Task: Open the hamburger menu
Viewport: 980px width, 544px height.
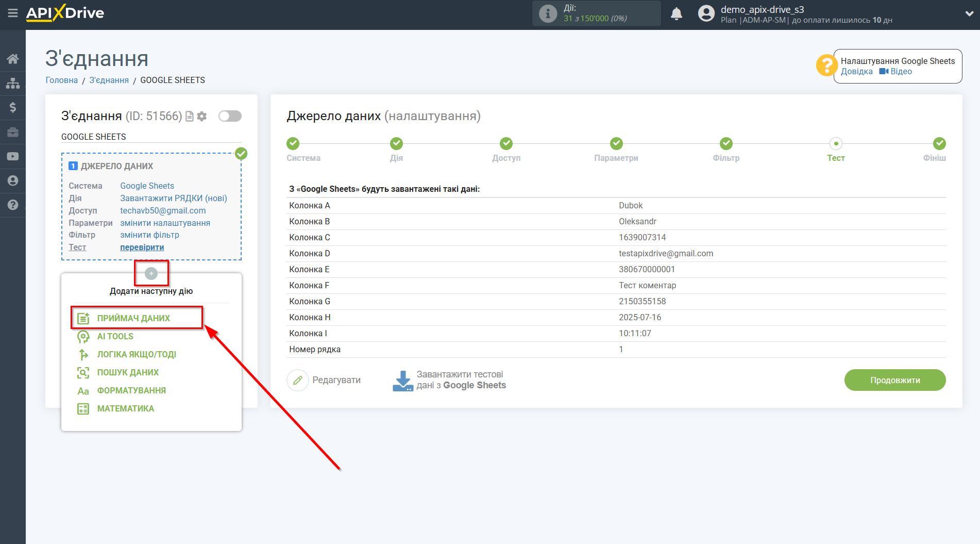Action: coord(13,13)
